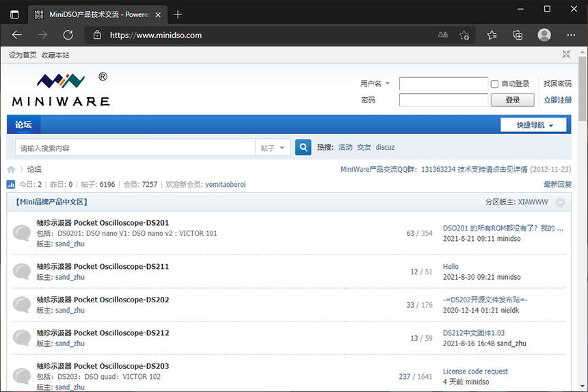Viewport: 588px width, 392px height.
Task: Open the 用户名 login type dropdown
Action: (375, 83)
